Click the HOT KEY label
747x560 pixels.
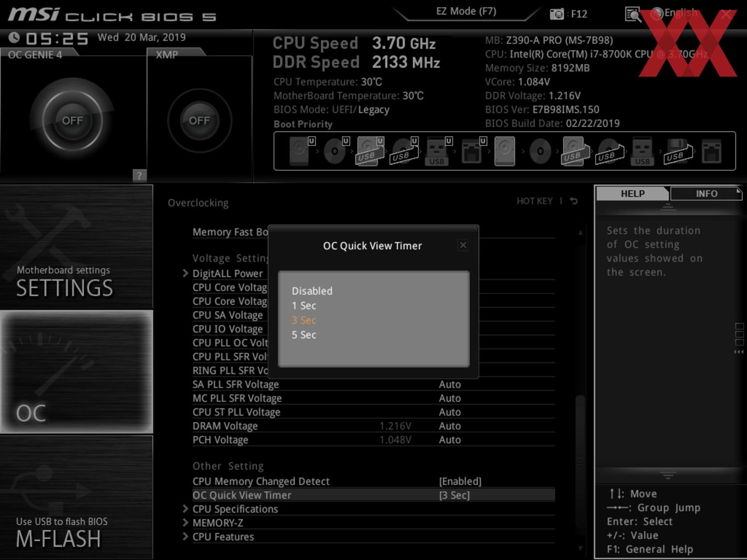click(534, 201)
